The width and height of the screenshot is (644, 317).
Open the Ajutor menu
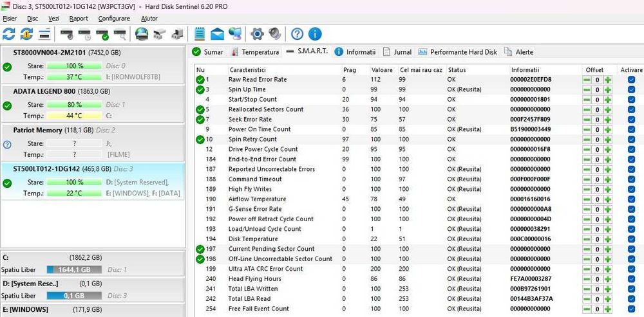(x=149, y=19)
